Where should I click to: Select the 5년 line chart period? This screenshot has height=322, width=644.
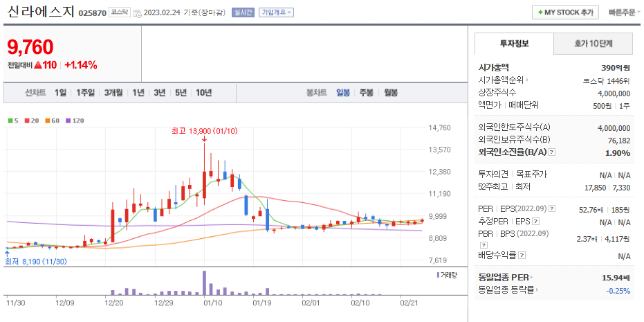point(181,93)
